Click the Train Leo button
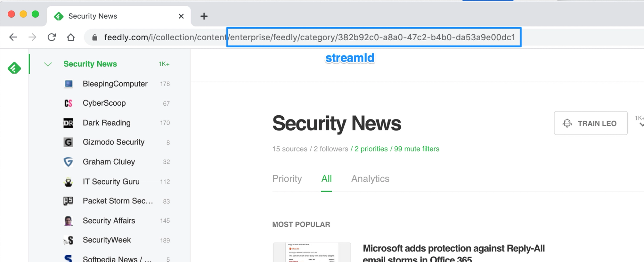This screenshot has height=262, width=644. [x=591, y=123]
